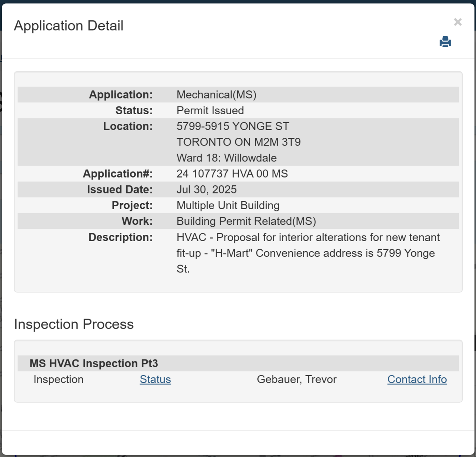Click the Multiple Unit Building project value

pyautogui.click(x=228, y=205)
